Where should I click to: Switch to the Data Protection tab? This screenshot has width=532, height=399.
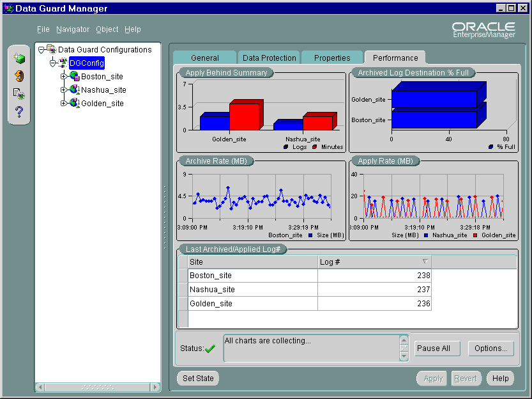point(269,58)
